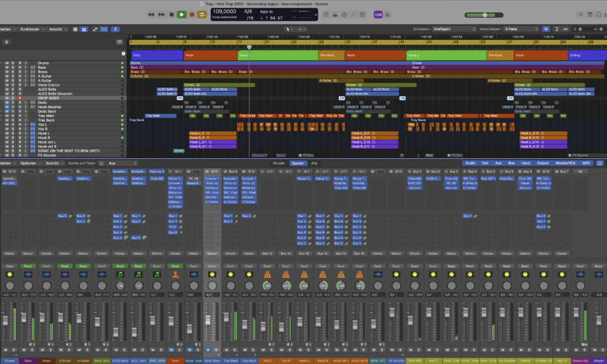Adjust the master volume slider
Screen dimensions: 607x364
coord(484,15)
